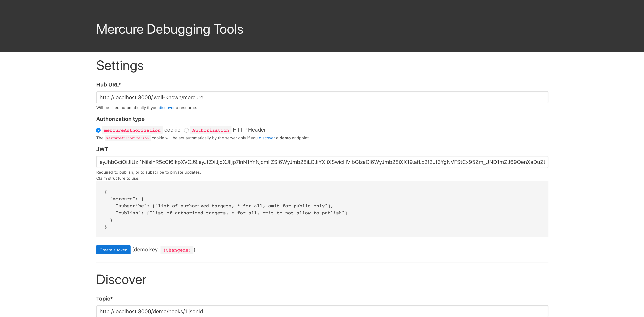Click the Create a token button
The width and height of the screenshot is (644, 317).
[x=113, y=250]
